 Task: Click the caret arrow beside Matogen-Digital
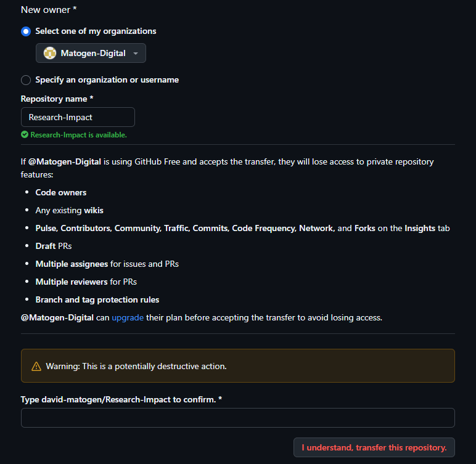(136, 54)
